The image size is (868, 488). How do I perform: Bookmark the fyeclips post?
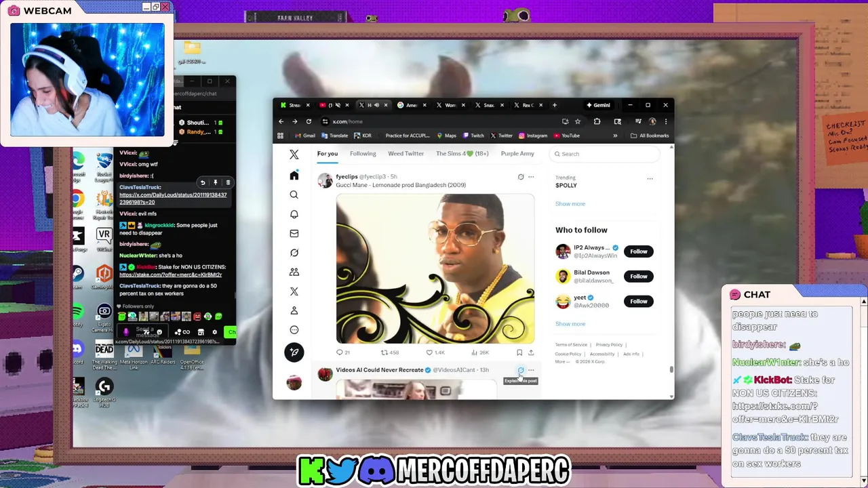click(519, 352)
